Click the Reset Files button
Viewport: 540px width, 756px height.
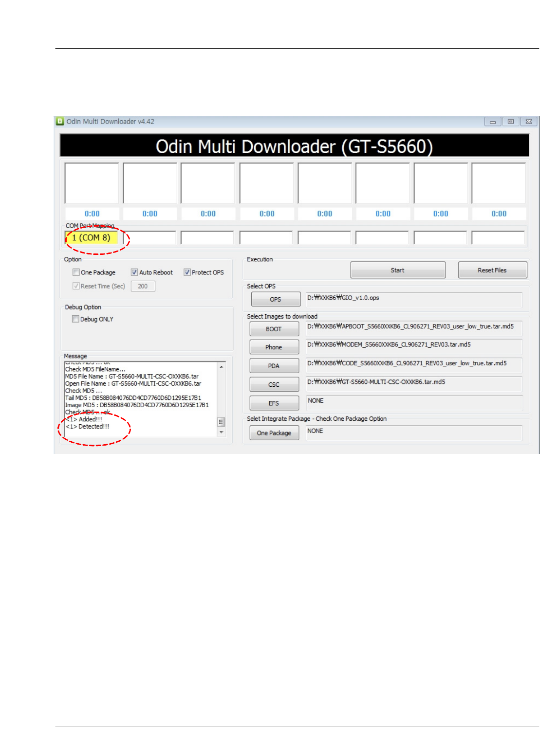coord(492,270)
